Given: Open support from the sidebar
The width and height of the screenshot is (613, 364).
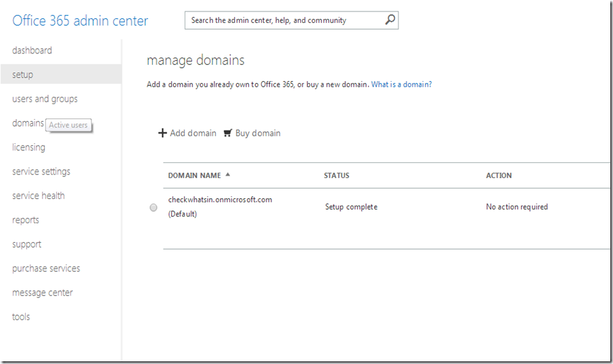Looking at the screenshot, I should coord(26,244).
